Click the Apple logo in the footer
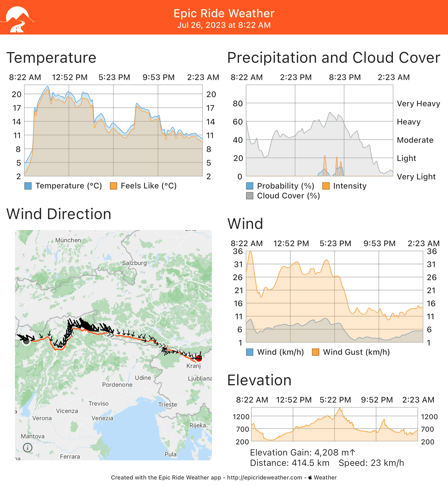448x486 pixels. pos(310,477)
